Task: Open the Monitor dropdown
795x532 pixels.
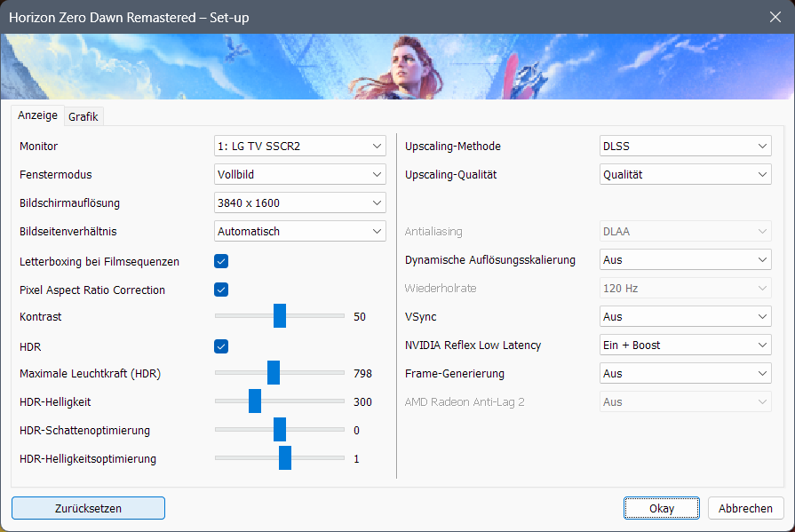Action: 299,146
